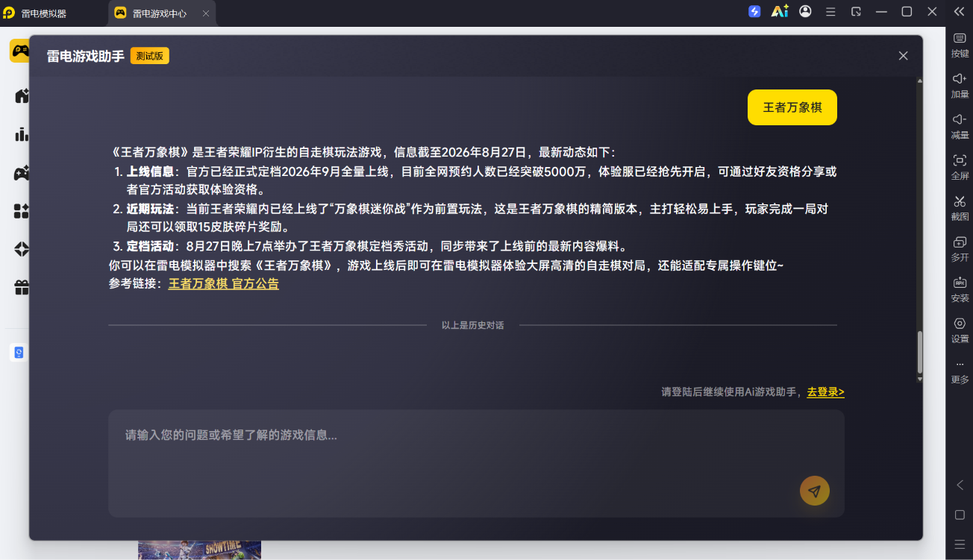This screenshot has width=973, height=560.
Task: Open the hamburger menu in title bar
Action: click(x=830, y=12)
